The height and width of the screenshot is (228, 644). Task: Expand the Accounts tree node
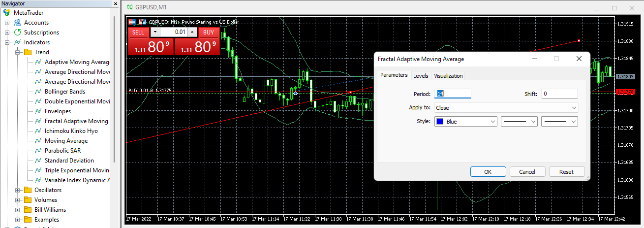pyautogui.click(x=7, y=23)
